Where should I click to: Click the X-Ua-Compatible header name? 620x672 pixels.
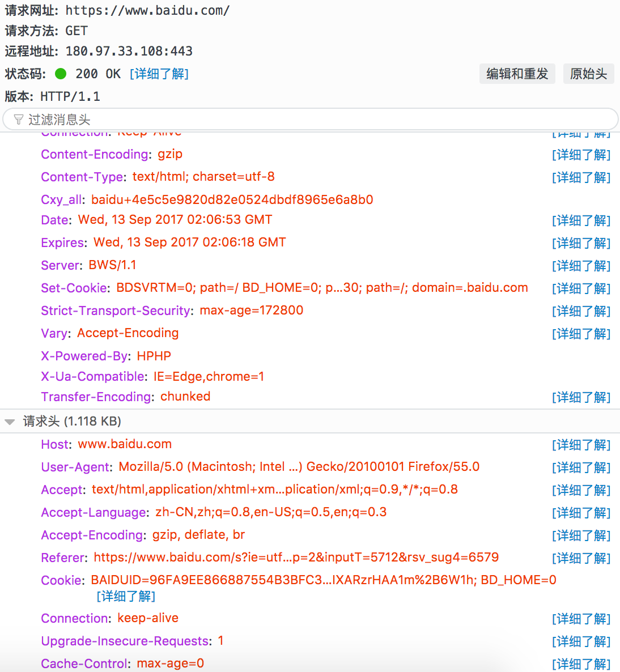pyautogui.click(x=94, y=377)
